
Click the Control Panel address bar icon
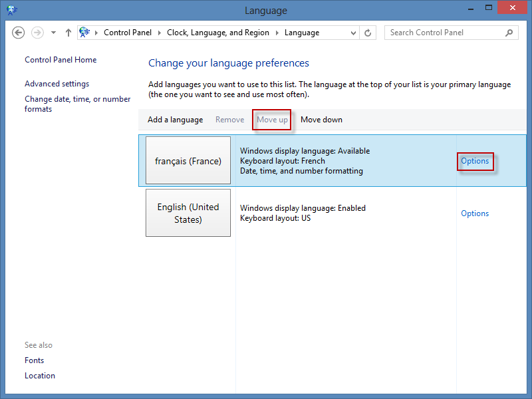[x=84, y=33]
